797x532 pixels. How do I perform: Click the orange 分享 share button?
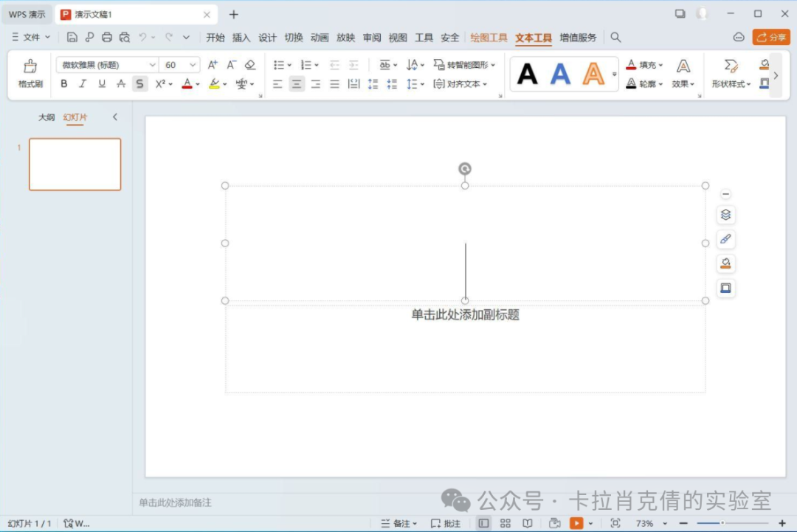[771, 37]
